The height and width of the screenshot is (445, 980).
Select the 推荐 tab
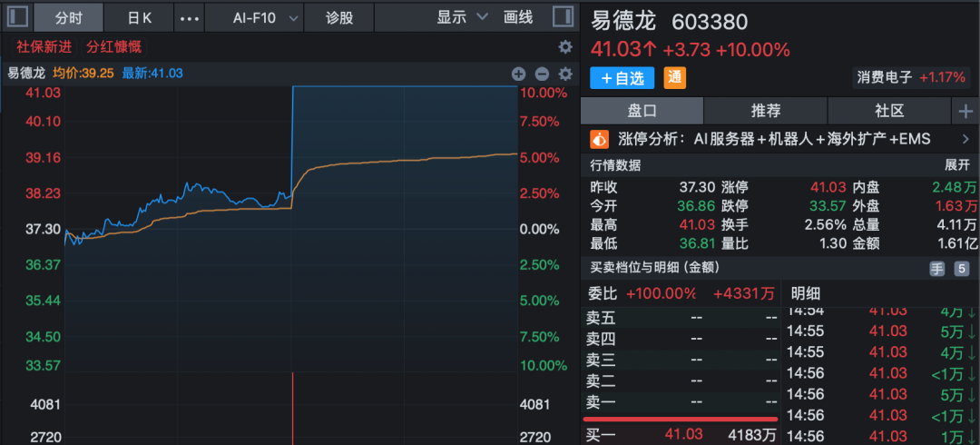click(x=766, y=112)
